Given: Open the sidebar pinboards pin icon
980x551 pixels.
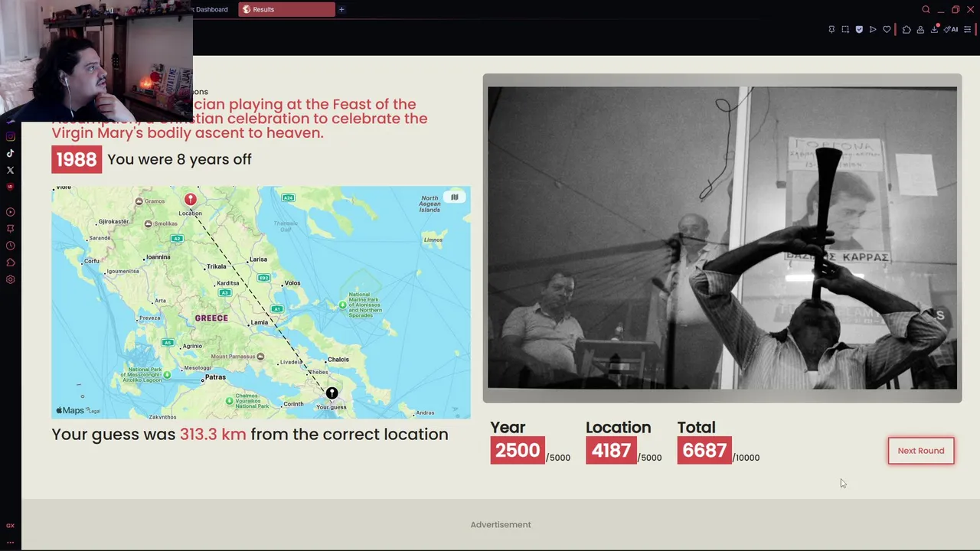Looking at the screenshot, I should (10, 229).
